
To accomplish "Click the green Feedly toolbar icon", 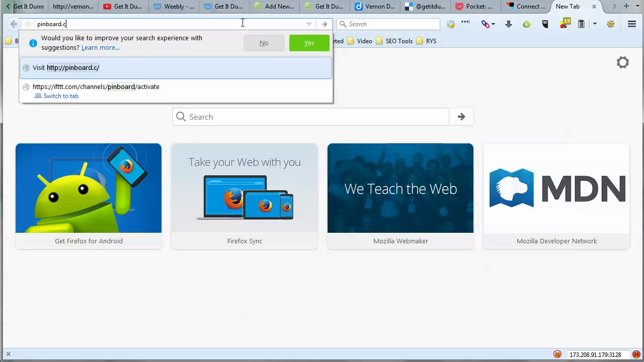I will coord(527,24).
